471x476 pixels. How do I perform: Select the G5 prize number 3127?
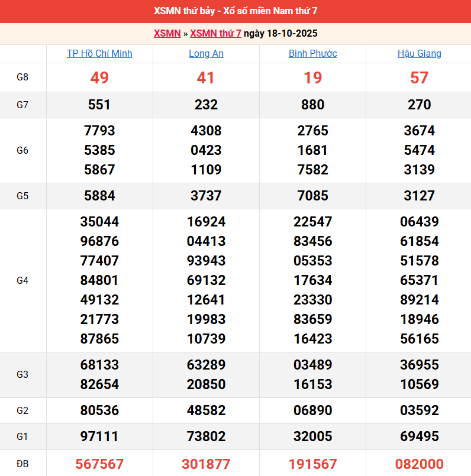click(x=419, y=196)
